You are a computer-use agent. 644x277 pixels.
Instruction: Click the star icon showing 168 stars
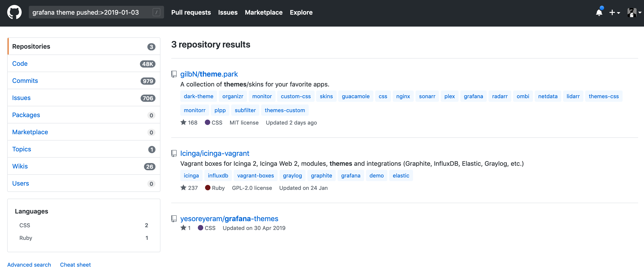pos(183,122)
